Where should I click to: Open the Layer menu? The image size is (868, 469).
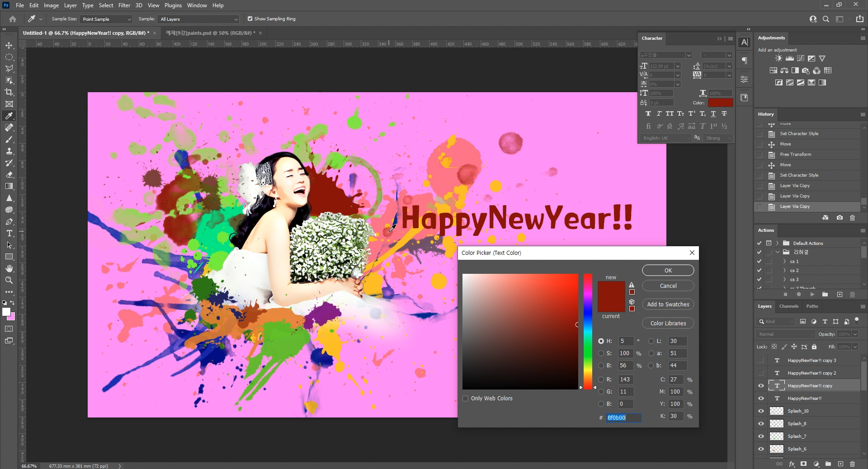[x=70, y=5]
